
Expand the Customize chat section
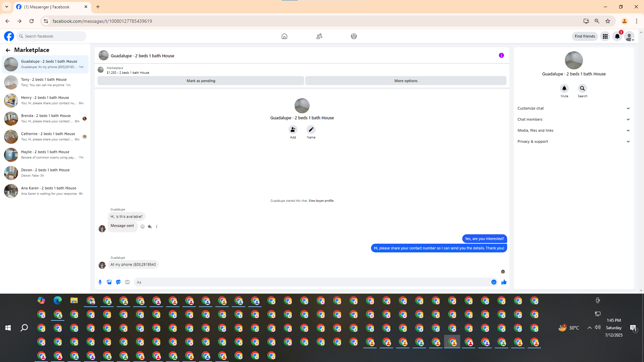pos(574,108)
